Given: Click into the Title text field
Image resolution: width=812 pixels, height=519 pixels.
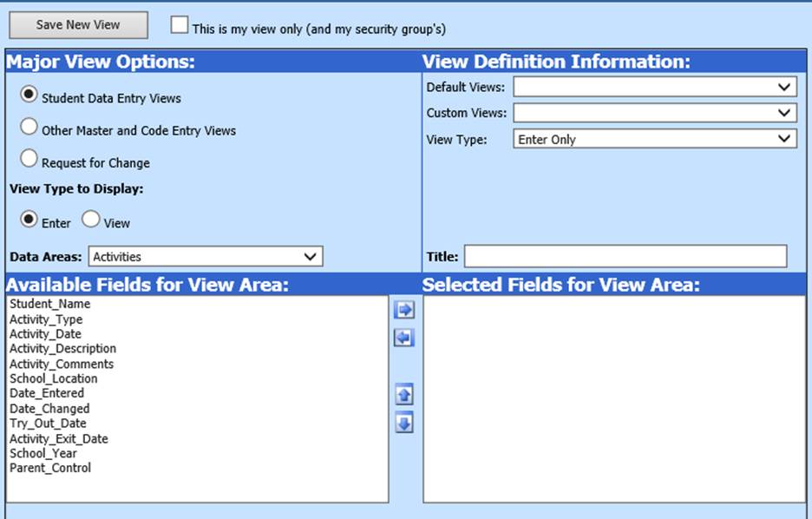Looking at the screenshot, I should (x=625, y=256).
